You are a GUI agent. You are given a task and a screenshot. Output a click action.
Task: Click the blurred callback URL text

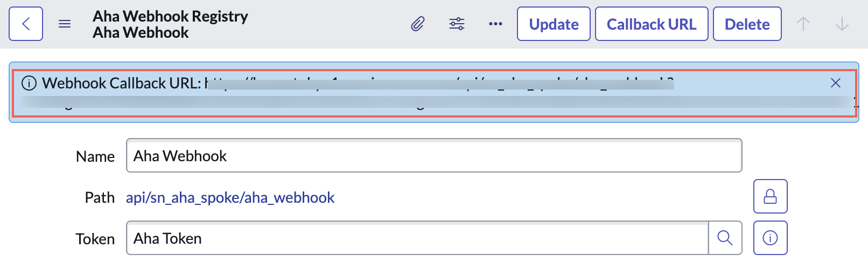click(439, 93)
